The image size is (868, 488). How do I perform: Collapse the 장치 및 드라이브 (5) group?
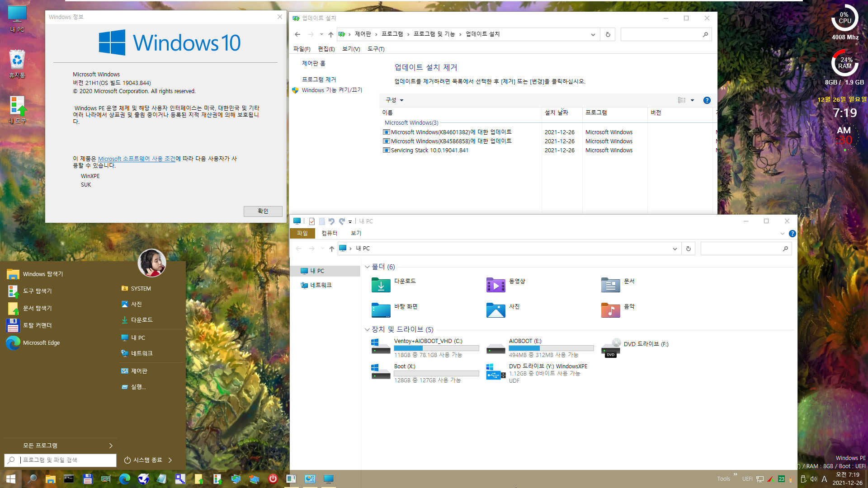pos(367,329)
